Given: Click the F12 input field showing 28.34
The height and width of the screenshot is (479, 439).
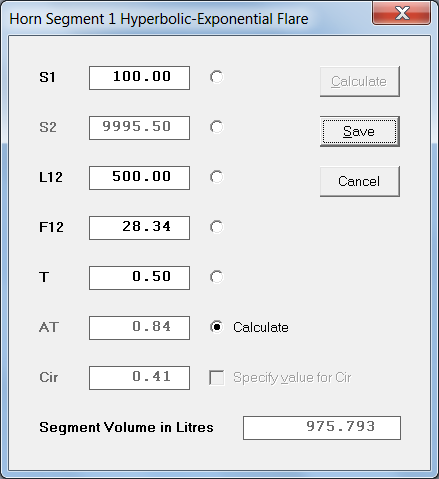Looking at the screenshot, I should [x=139, y=228].
